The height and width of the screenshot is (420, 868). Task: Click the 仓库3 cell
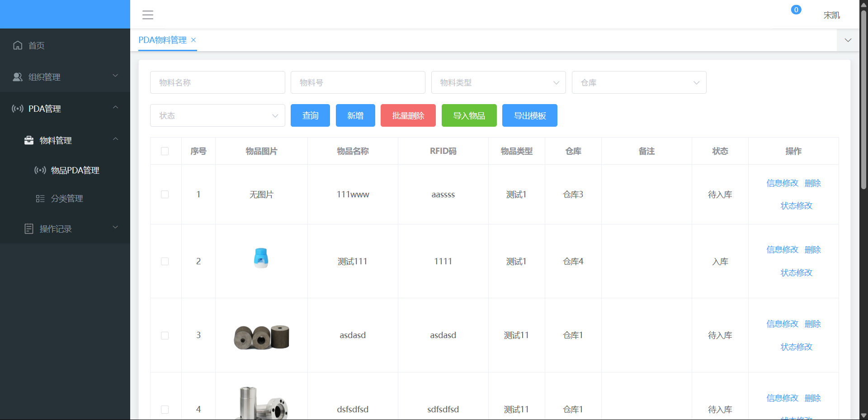(x=573, y=195)
